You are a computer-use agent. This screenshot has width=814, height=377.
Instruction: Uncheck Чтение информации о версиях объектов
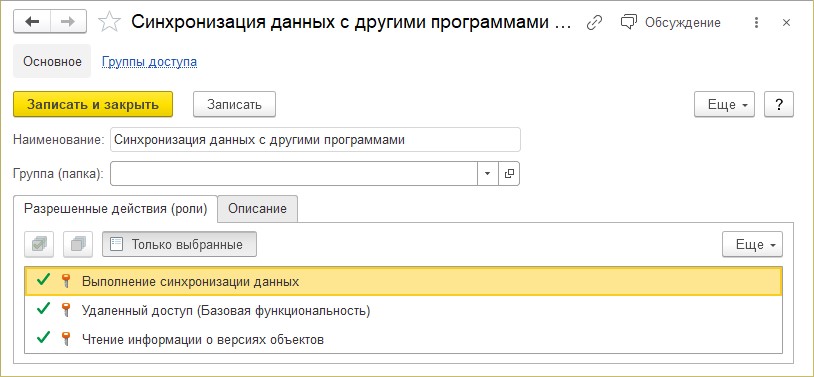pos(44,339)
